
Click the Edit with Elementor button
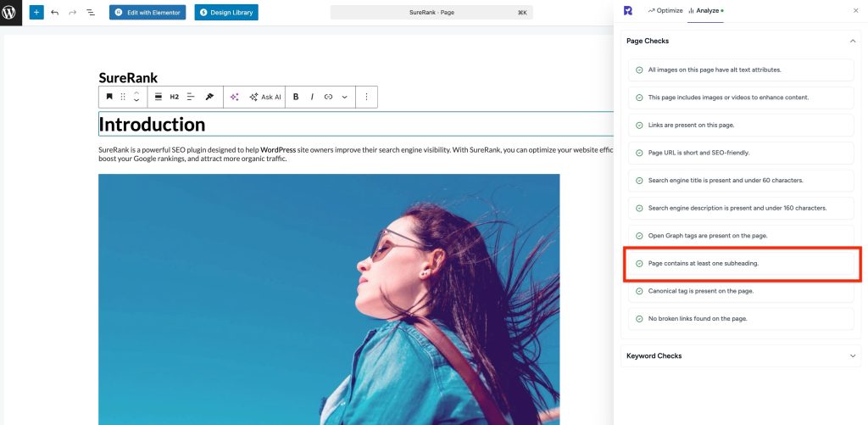[x=147, y=13]
